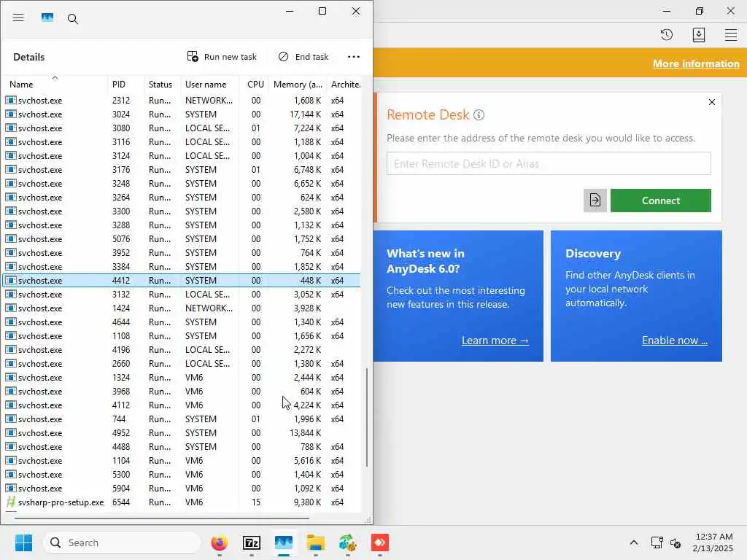Viewport: 747px width, 560px height.
Task: Open AnyDesk address book icon
Action: click(698, 35)
